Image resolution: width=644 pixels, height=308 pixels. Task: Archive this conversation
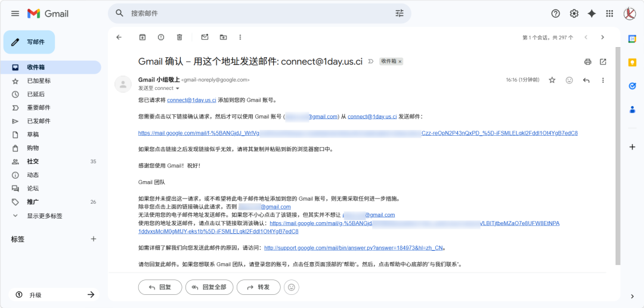[143, 38]
